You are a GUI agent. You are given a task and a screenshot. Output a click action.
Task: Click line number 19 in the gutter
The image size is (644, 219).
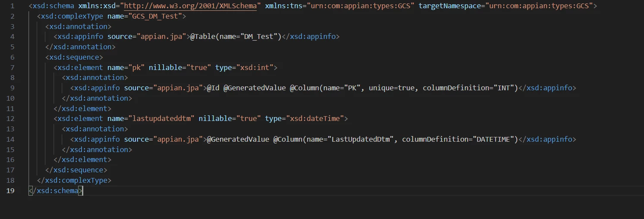pyautogui.click(x=10, y=190)
